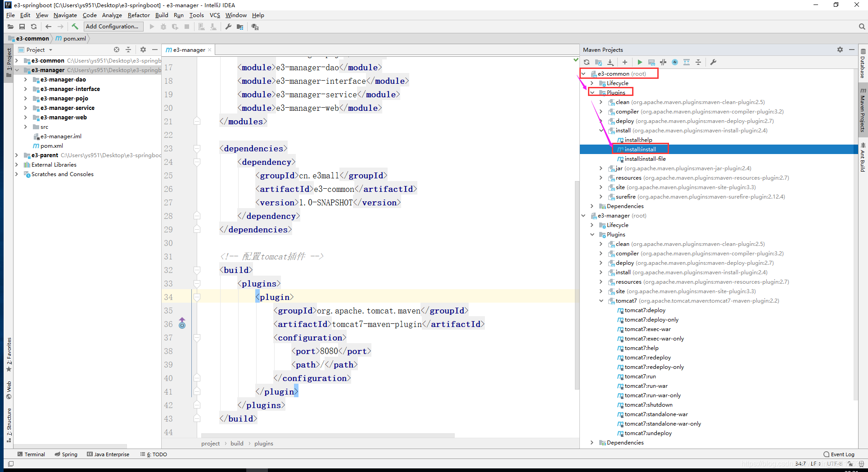This screenshot has width=868, height=472.
Task: Click 'plugins' in editor breadcrumb
Action: [263, 444]
